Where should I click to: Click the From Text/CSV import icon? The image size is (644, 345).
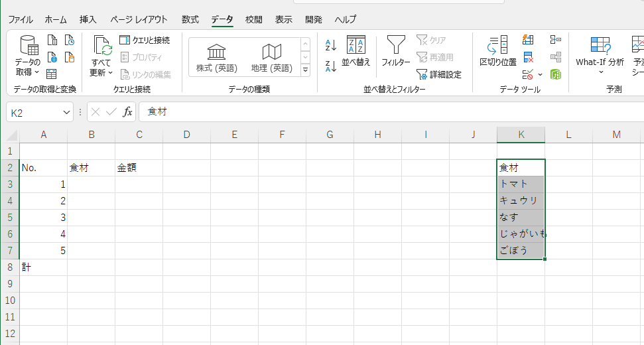(x=52, y=40)
